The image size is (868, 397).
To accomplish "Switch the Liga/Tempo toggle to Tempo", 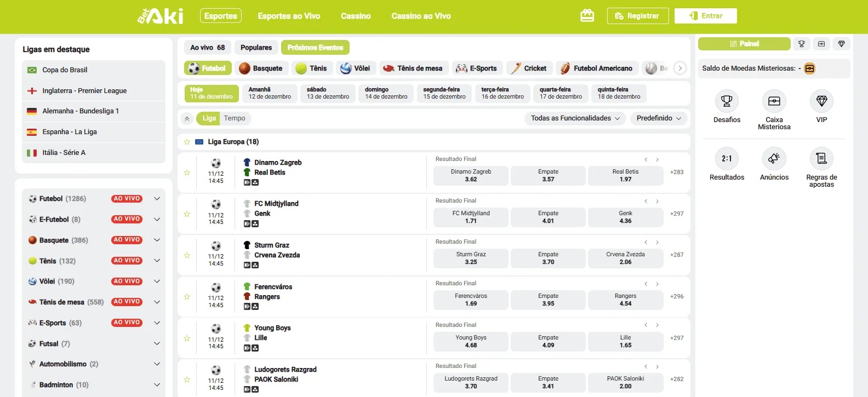I will pos(235,118).
